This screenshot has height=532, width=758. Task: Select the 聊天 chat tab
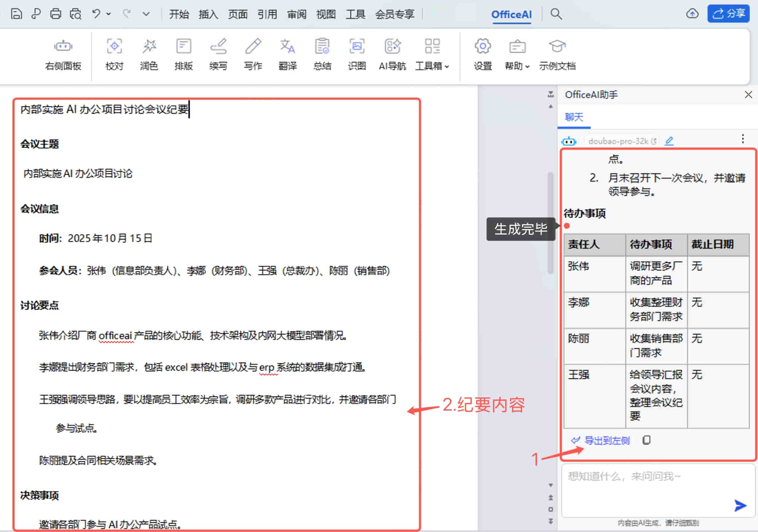pyautogui.click(x=573, y=118)
